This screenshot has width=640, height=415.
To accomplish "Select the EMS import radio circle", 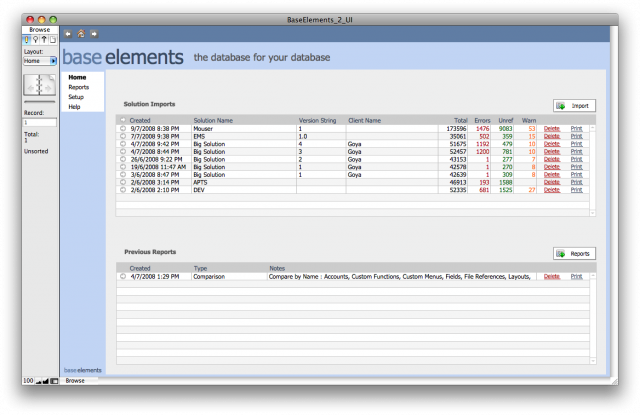I will click(123, 136).
